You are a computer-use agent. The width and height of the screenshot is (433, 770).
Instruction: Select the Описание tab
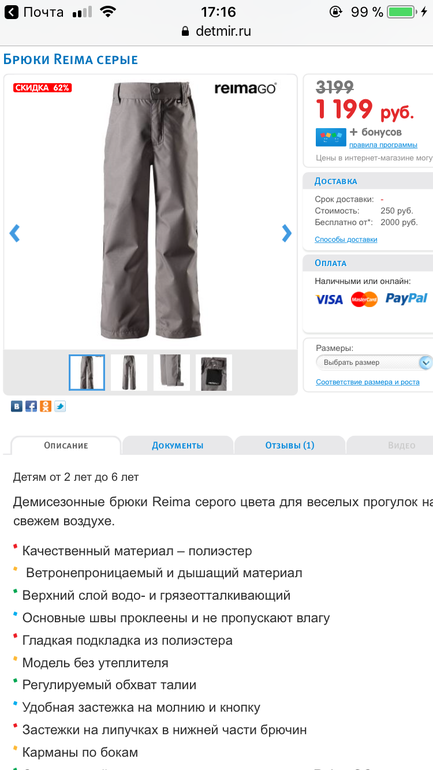66,445
